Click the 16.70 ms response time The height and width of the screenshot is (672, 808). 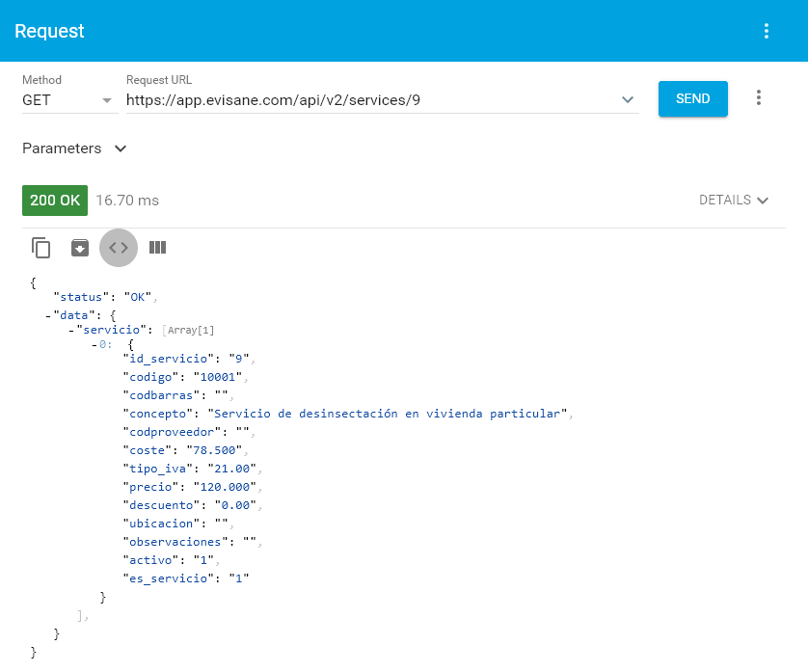tap(127, 201)
